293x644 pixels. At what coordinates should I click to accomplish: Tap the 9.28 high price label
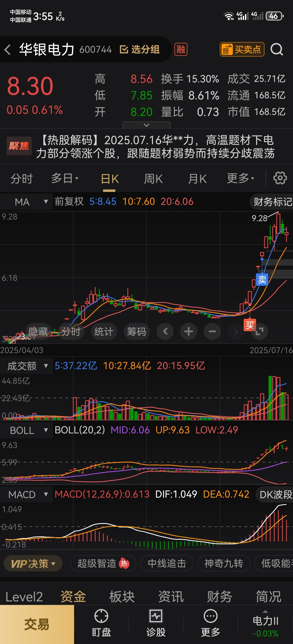coord(259,218)
